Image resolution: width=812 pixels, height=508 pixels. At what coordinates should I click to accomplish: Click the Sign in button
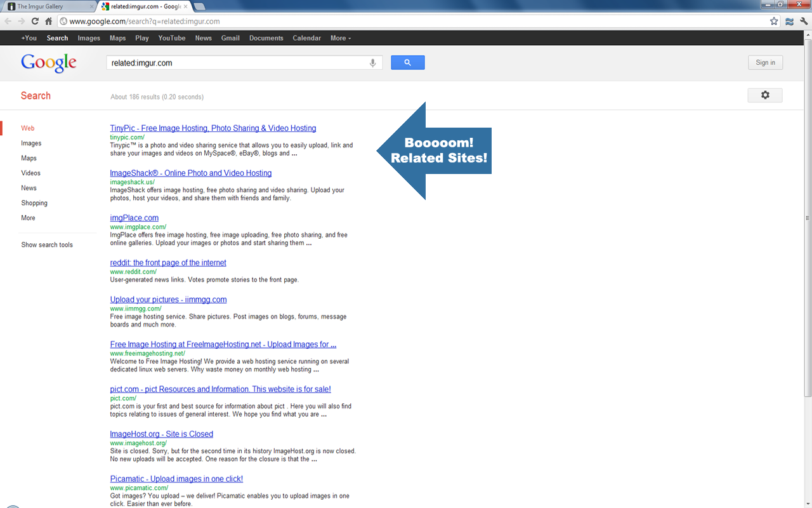(765, 62)
